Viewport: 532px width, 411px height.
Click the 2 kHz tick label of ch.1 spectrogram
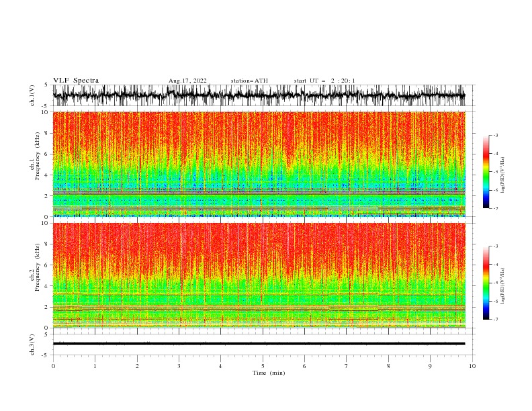[x=46, y=196]
